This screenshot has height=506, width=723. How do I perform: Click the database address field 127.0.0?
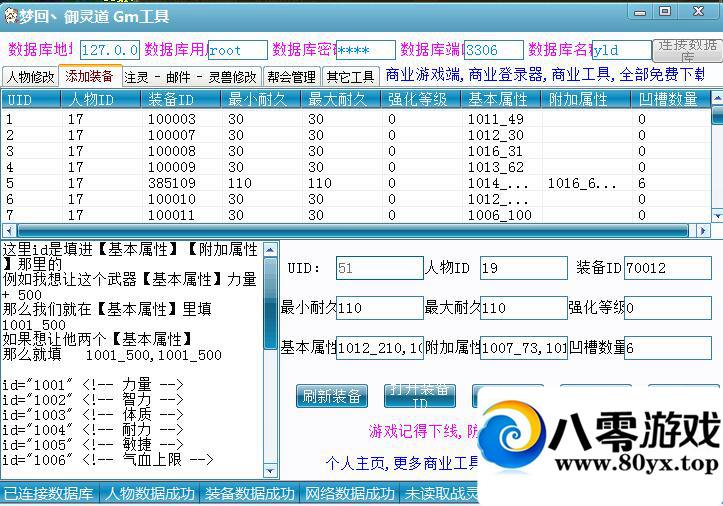[109, 50]
